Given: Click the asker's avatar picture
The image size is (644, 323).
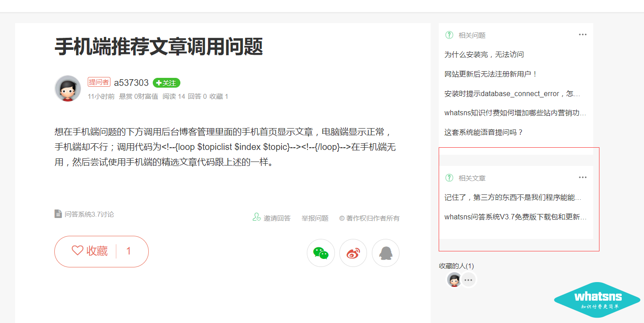Looking at the screenshot, I should tap(68, 89).
